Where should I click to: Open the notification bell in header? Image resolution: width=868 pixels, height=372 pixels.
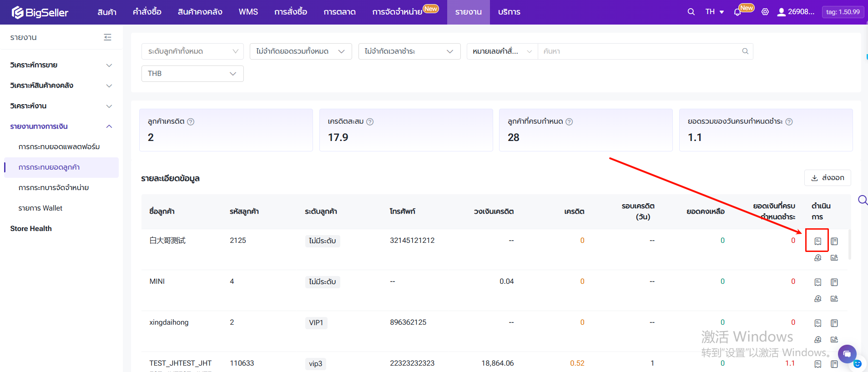[737, 12]
